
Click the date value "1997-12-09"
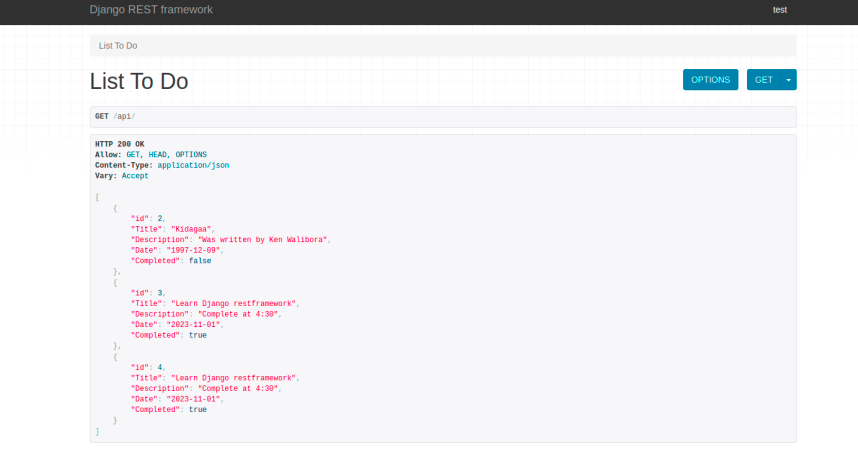click(x=197, y=250)
